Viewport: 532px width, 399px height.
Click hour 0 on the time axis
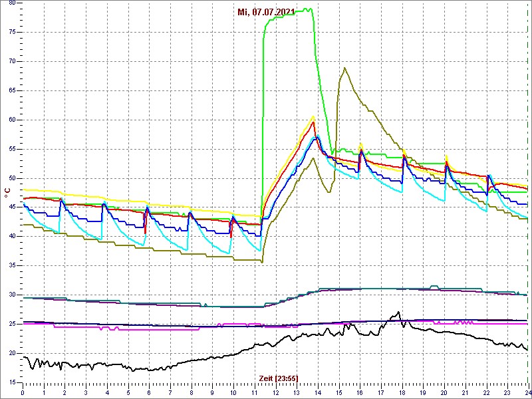(x=23, y=392)
